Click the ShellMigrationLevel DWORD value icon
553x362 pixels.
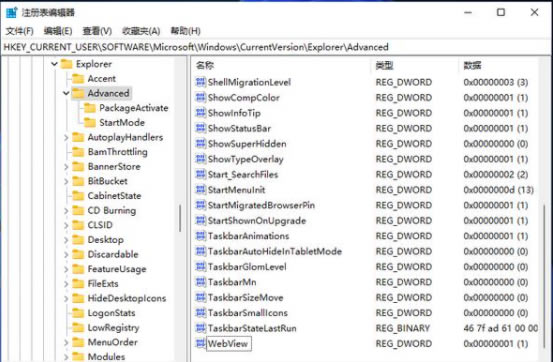coord(200,82)
